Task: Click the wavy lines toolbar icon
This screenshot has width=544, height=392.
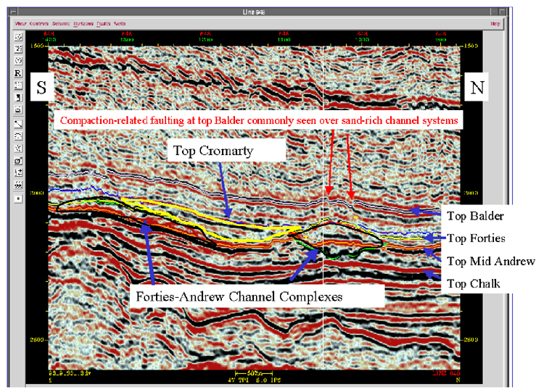Action: coord(18,185)
